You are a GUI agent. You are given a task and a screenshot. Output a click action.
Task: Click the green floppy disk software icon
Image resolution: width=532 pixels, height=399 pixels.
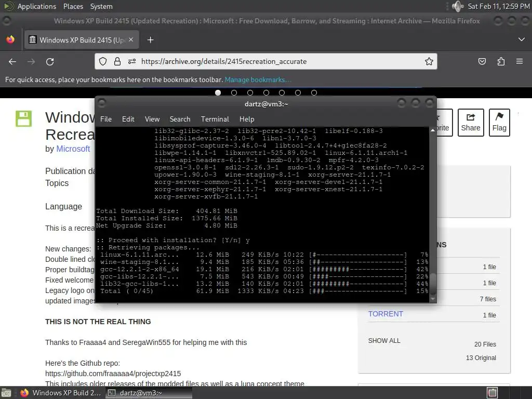(23, 119)
